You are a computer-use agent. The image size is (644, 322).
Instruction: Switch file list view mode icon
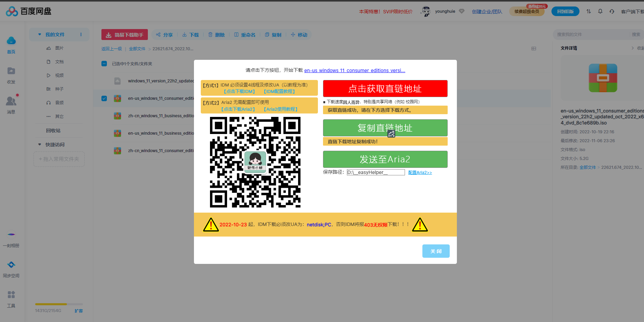[x=533, y=49]
